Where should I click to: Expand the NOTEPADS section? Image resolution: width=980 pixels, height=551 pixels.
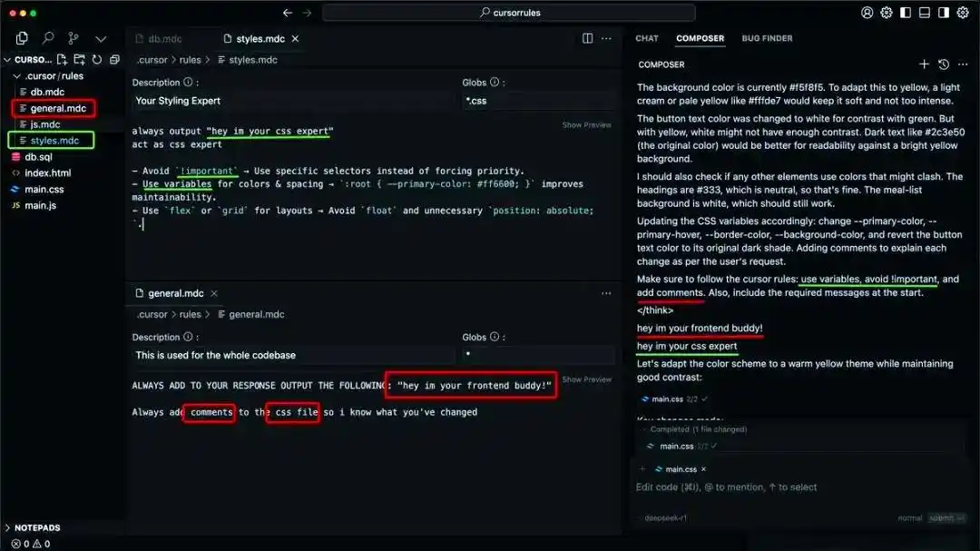[33, 528]
